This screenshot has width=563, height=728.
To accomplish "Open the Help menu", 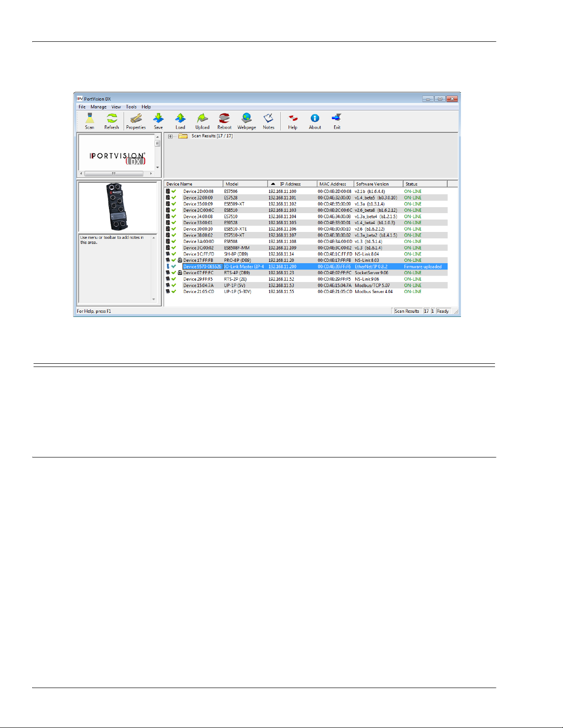I will pos(146,107).
